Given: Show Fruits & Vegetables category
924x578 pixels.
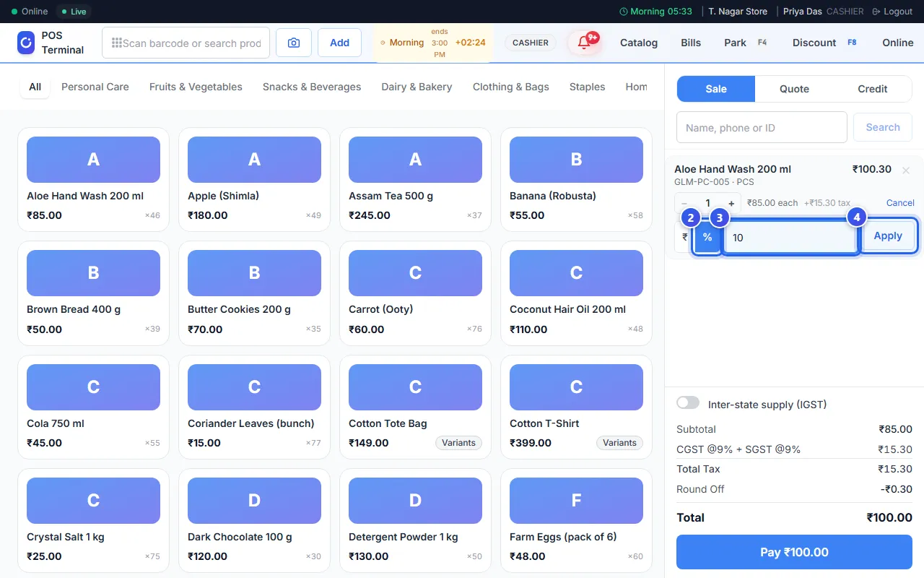Looking at the screenshot, I should pos(196,87).
